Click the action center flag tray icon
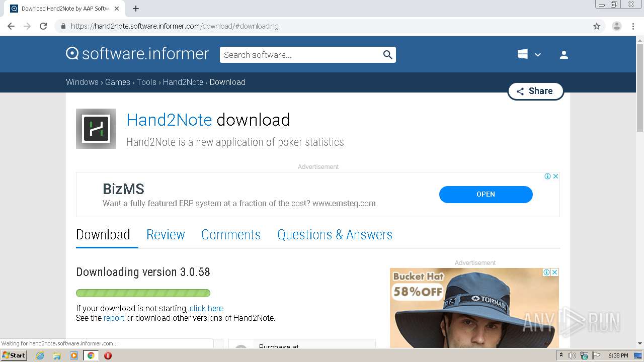This screenshot has width=644, height=362. 596,355
